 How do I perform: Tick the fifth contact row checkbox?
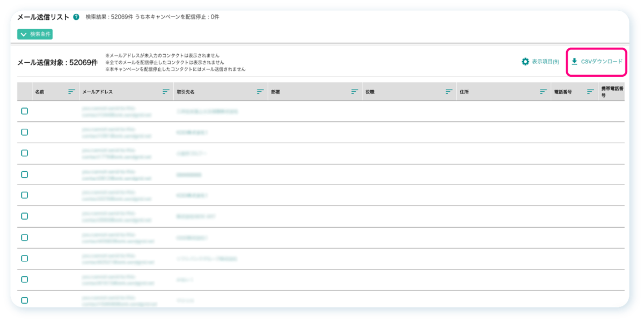click(x=25, y=195)
